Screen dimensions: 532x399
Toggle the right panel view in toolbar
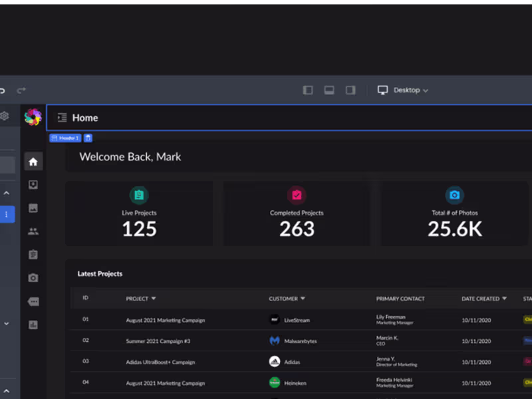(350, 90)
